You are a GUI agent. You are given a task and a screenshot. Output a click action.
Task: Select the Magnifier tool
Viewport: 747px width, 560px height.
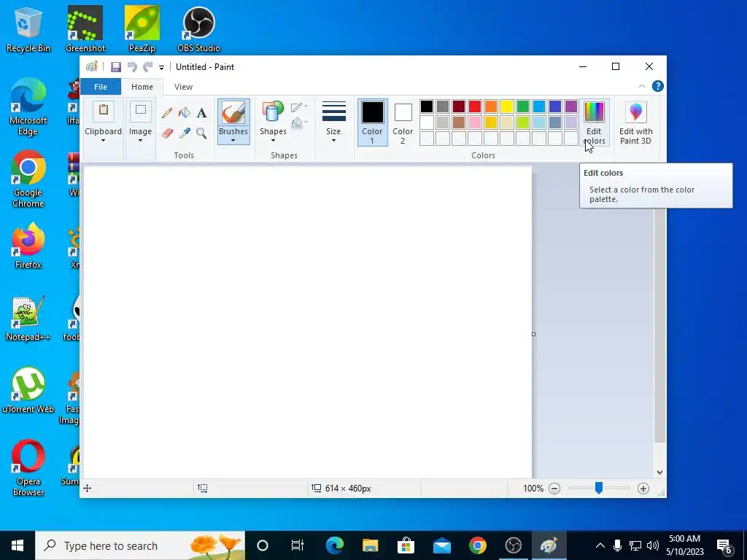click(x=201, y=133)
